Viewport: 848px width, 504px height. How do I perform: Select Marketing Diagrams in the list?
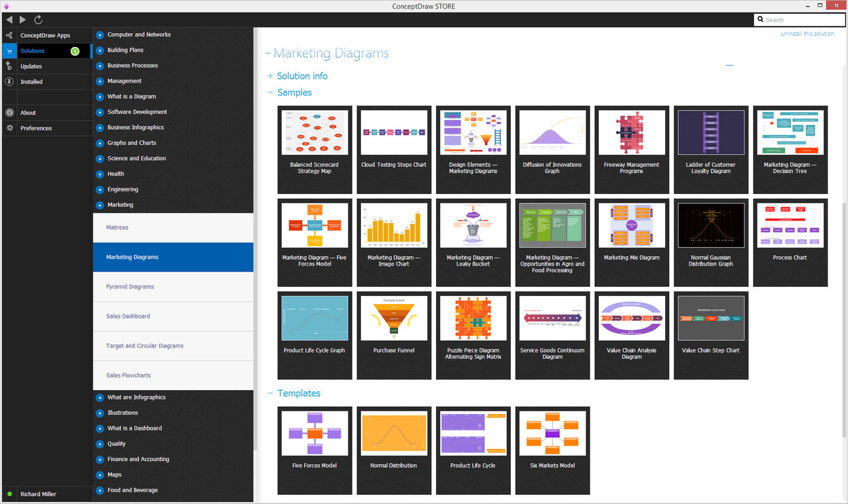pos(173,257)
